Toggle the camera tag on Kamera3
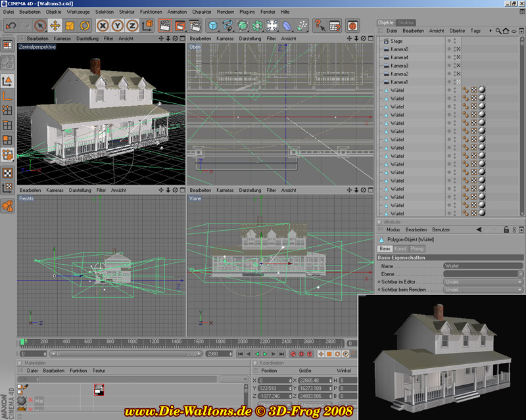The height and width of the screenshot is (420, 526). point(458,66)
